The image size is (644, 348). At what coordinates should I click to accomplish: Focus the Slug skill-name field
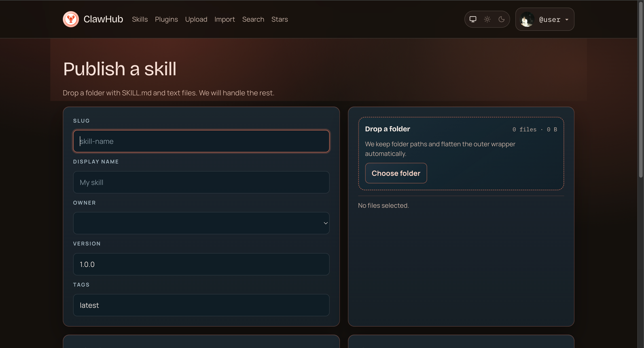[201, 141]
